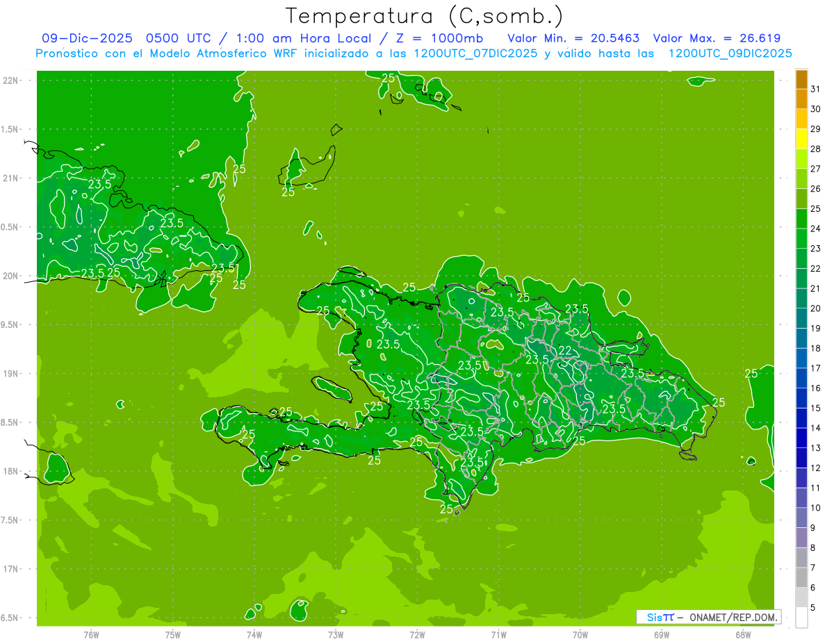This screenshot has width=834, height=644.
Task: Select the blue legend swatch between 15 and 16
Action: pos(801,398)
